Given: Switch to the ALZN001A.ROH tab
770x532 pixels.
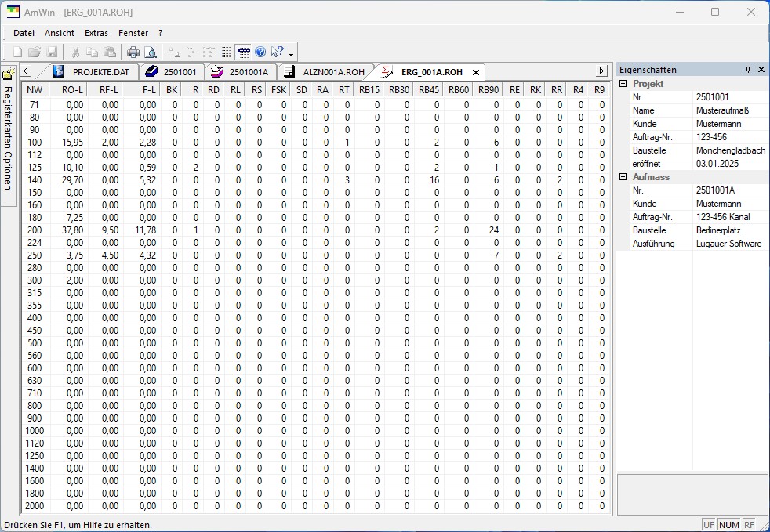Looking at the screenshot, I should coord(325,71).
